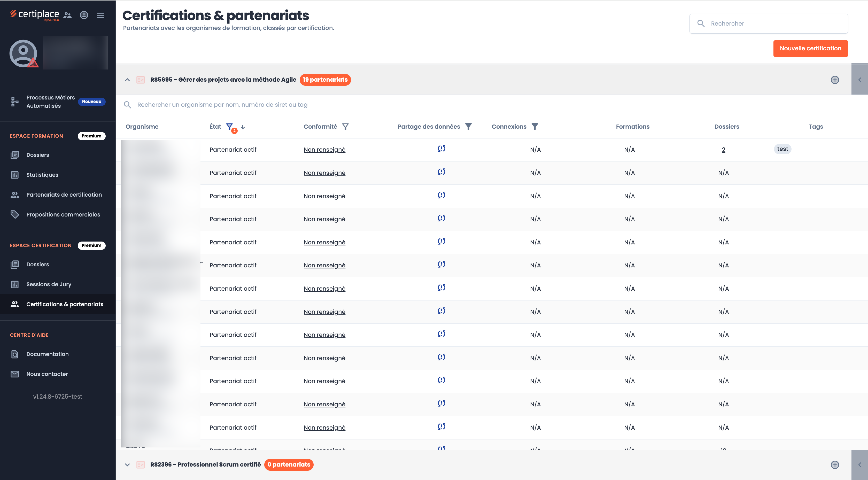This screenshot has height=480, width=868.
Task: Open the État column filter
Action: point(230,127)
